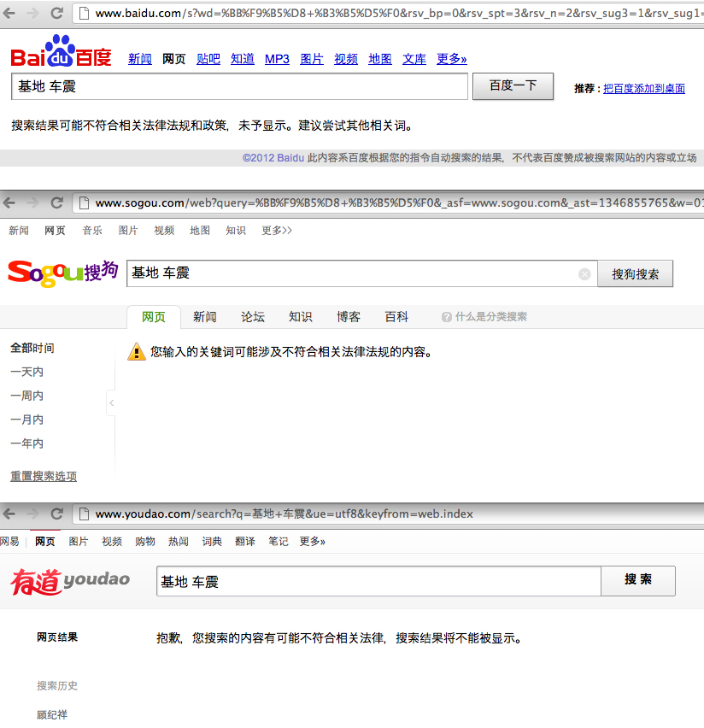Click forward arrow in Baidu browser window
Screen dimensions: 704x728
point(33,13)
